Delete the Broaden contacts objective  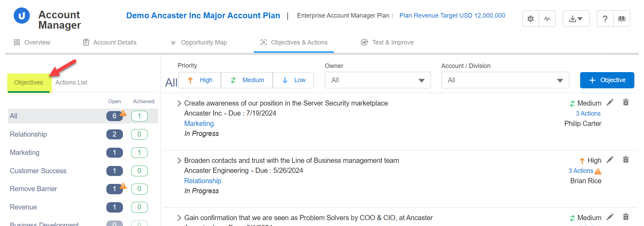[x=626, y=159]
